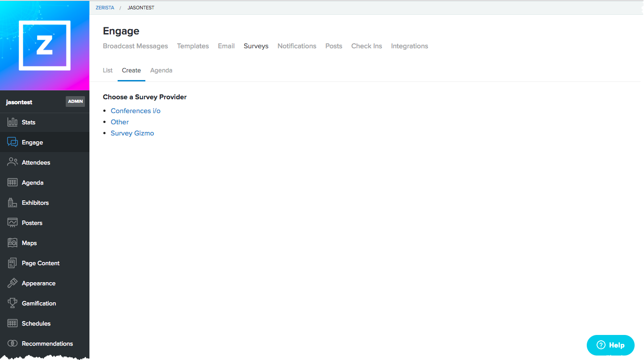
Task: Click the ADMIN badge
Action: click(x=76, y=102)
